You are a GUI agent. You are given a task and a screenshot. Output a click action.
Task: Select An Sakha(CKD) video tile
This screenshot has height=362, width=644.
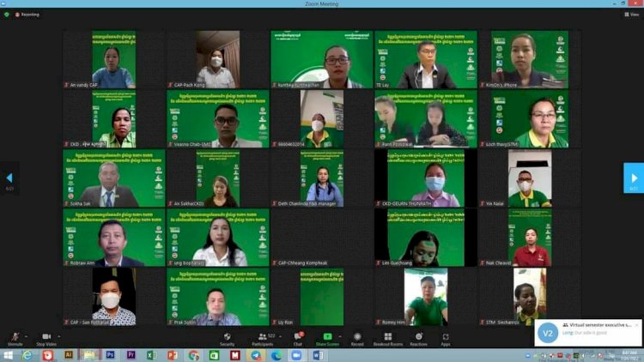click(x=218, y=178)
